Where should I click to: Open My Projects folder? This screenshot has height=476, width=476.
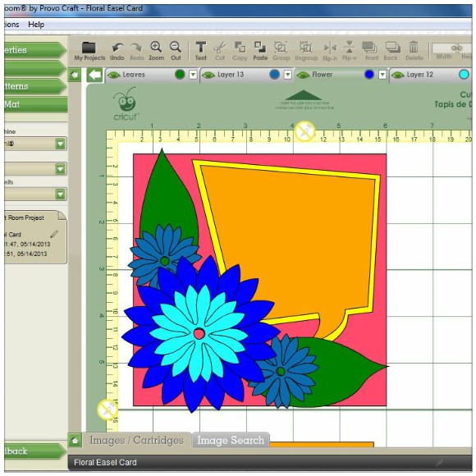89,51
